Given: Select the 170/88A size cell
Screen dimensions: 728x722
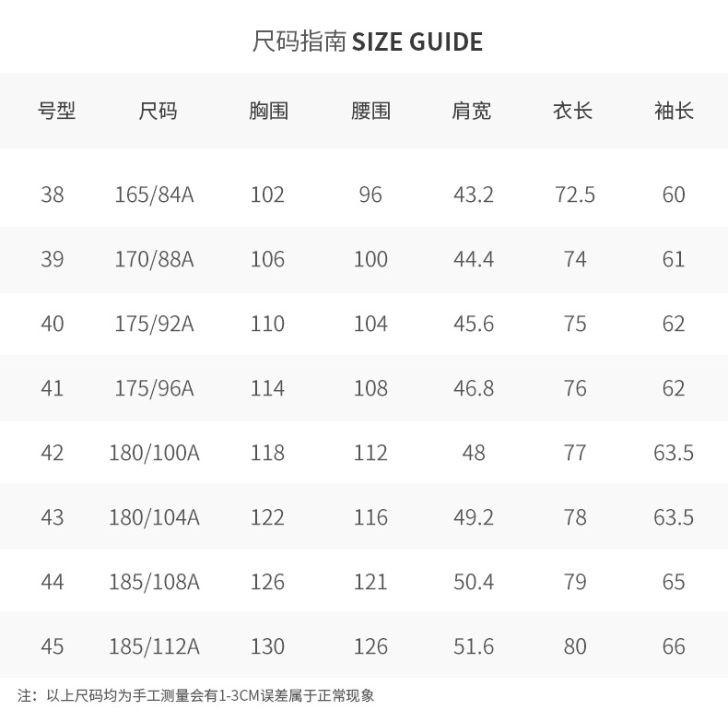Looking at the screenshot, I should pos(154,259).
